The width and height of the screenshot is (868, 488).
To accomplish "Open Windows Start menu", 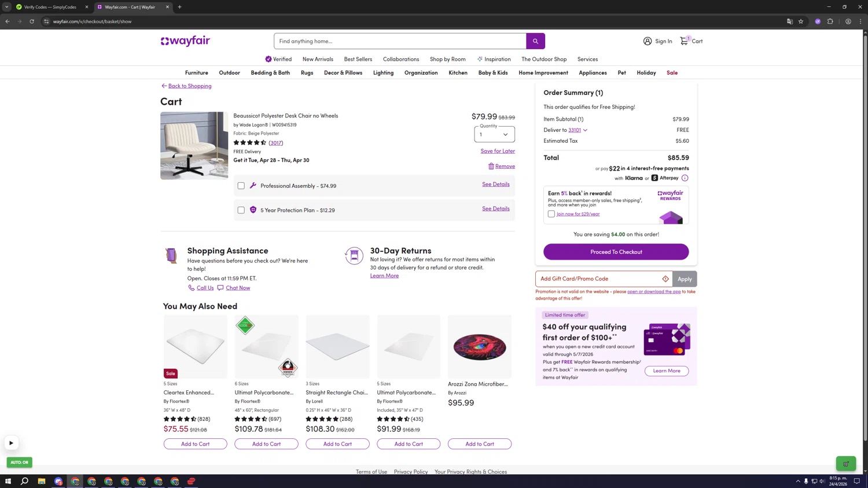I will pos(8,481).
